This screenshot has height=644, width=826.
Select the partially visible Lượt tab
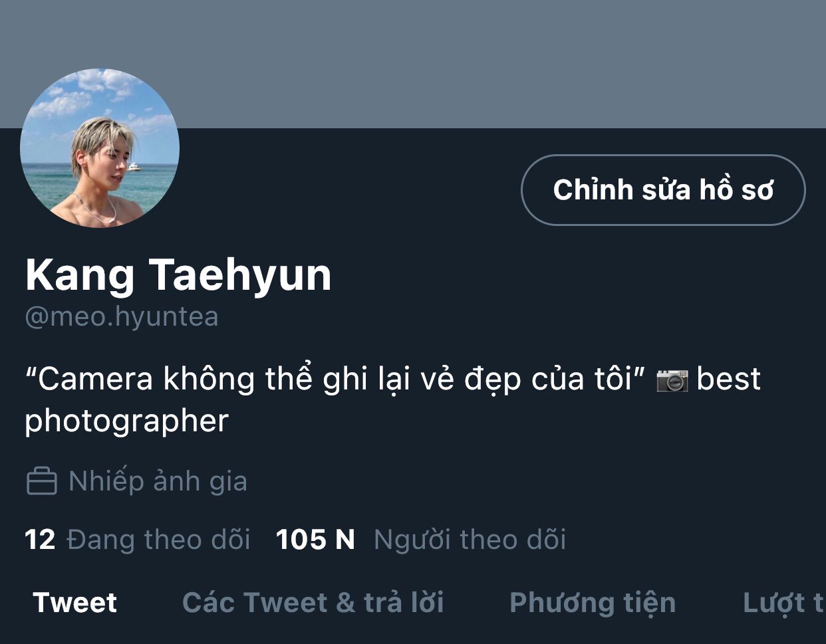click(x=783, y=603)
